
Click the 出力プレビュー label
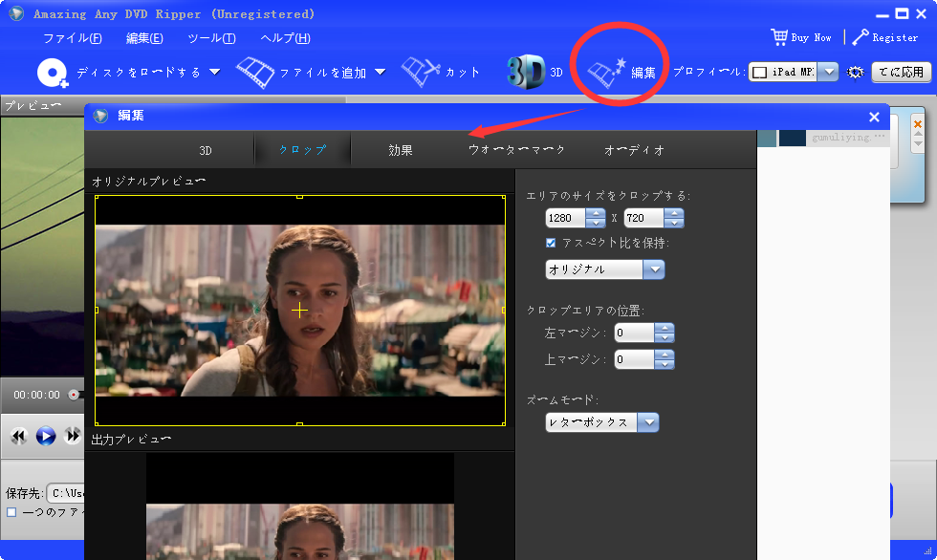coord(132,440)
